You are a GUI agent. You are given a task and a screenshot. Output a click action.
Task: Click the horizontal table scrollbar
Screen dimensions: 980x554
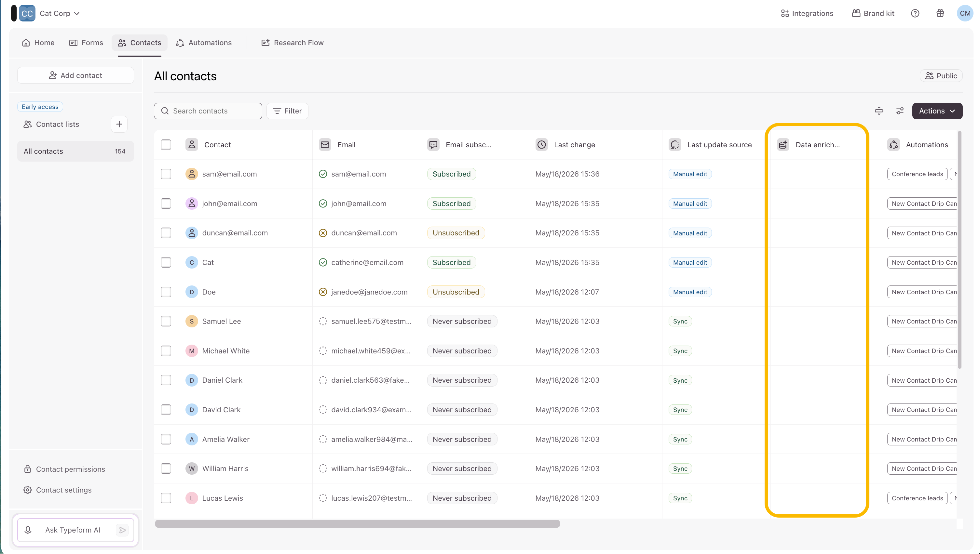click(357, 523)
